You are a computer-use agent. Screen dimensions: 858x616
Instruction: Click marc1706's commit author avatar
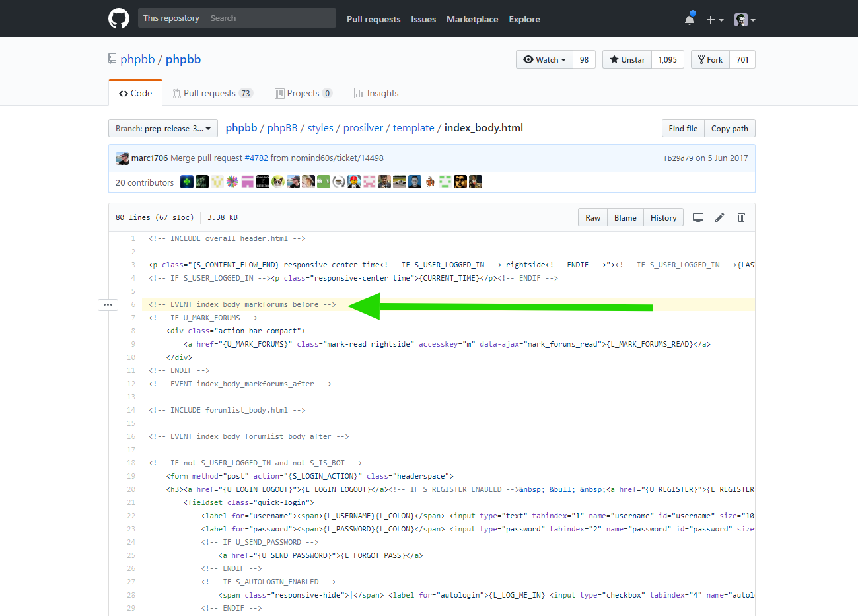[x=122, y=158]
